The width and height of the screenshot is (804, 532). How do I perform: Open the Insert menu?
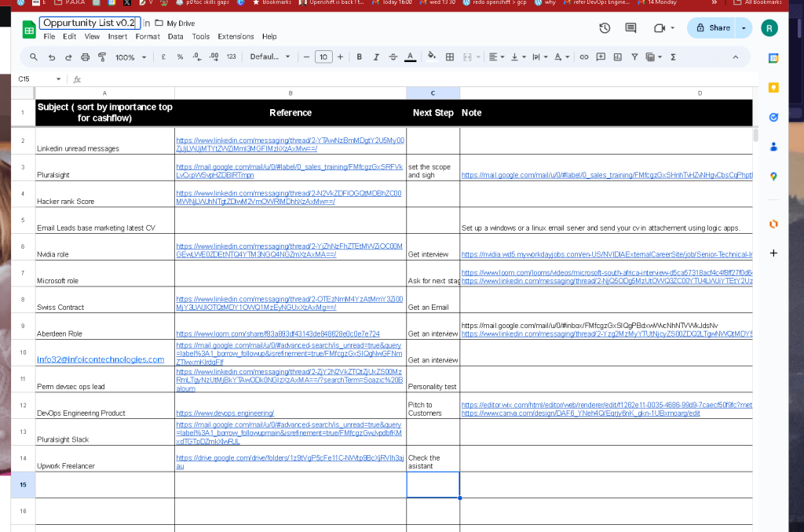tap(118, 37)
